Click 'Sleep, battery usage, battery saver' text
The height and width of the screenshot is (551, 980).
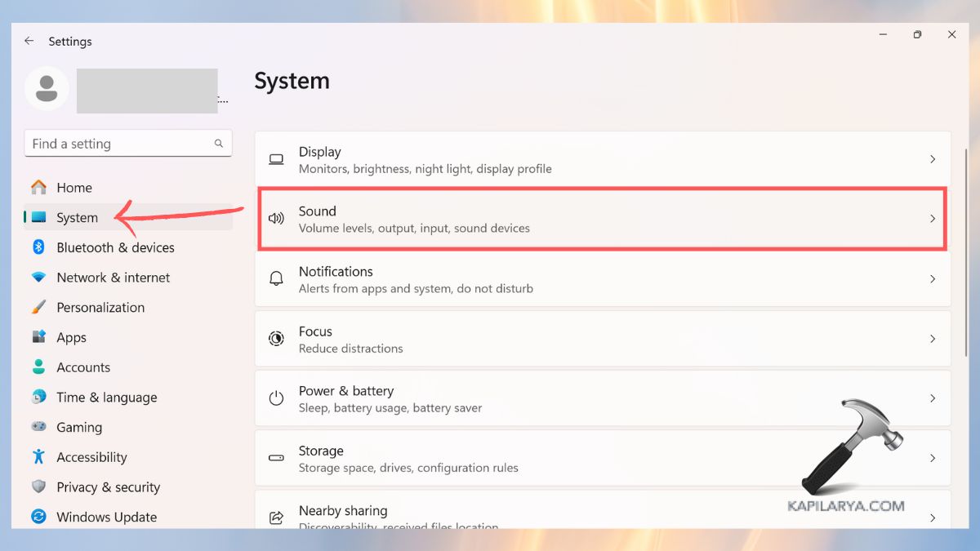click(390, 408)
